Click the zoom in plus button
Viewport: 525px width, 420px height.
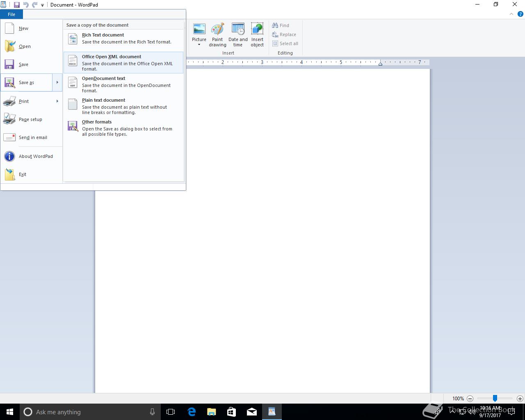520,398
